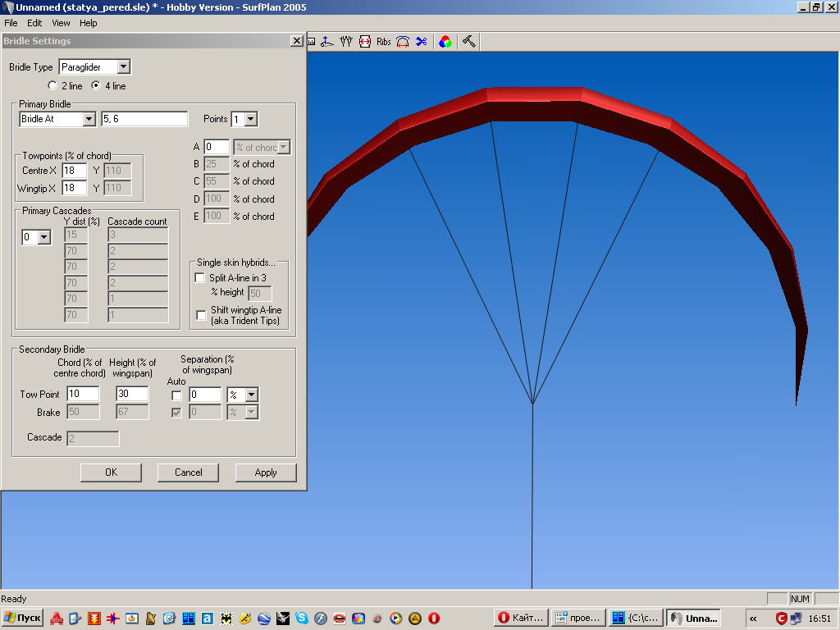840x630 pixels.
Task: Open the Edit menu
Action: coord(34,23)
